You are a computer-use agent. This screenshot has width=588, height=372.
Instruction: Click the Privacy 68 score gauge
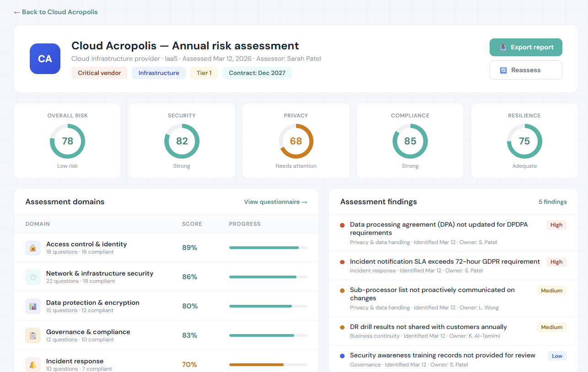pyautogui.click(x=296, y=141)
